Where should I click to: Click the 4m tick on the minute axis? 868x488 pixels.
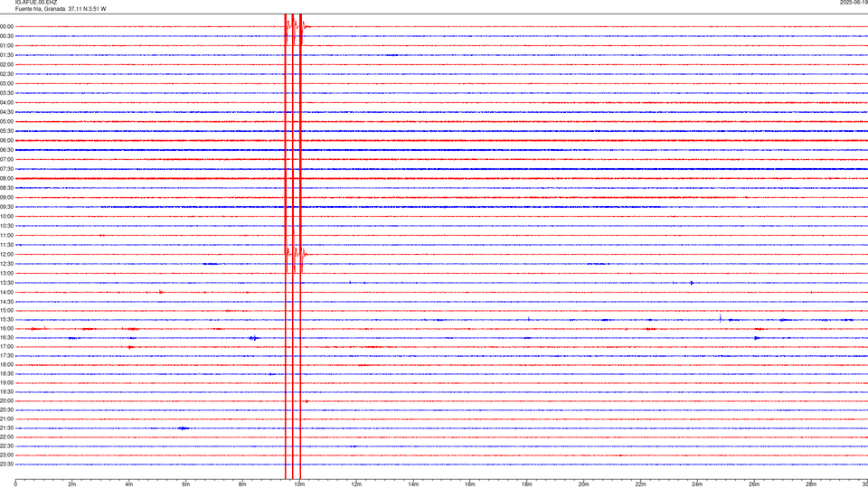pyautogui.click(x=129, y=484)
